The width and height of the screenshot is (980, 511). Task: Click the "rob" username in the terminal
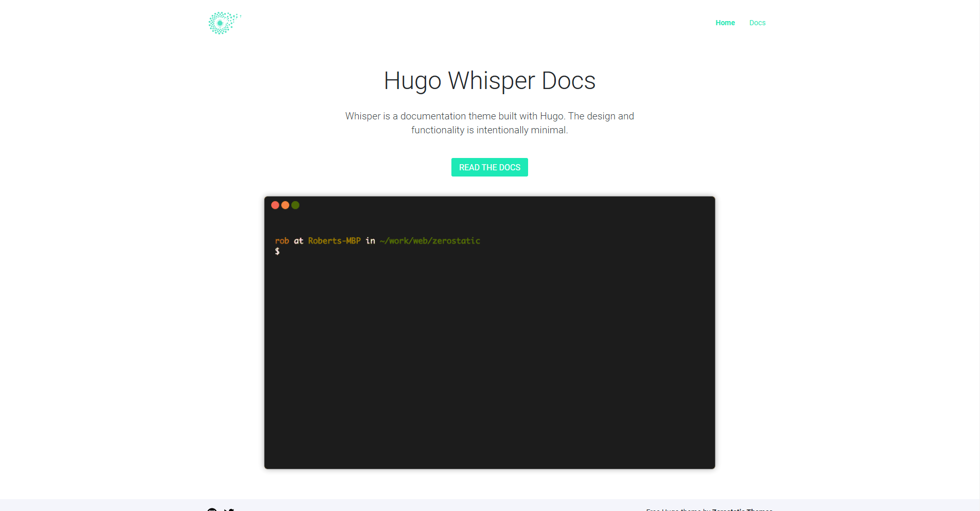(x=282, y=241)
